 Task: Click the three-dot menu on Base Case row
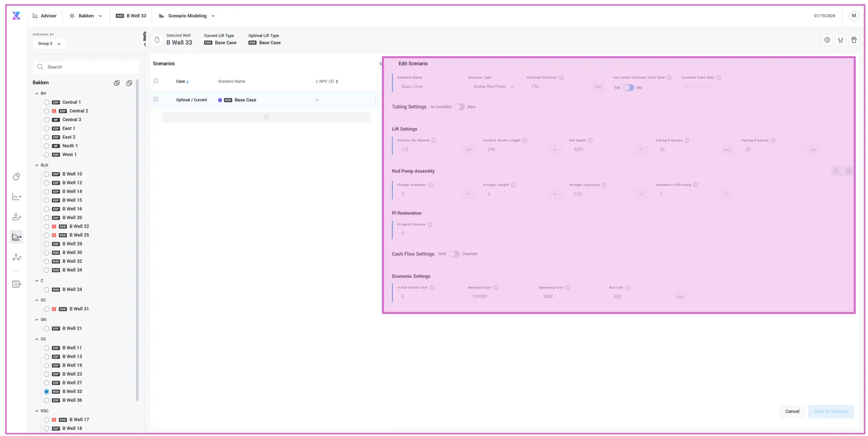375,100
